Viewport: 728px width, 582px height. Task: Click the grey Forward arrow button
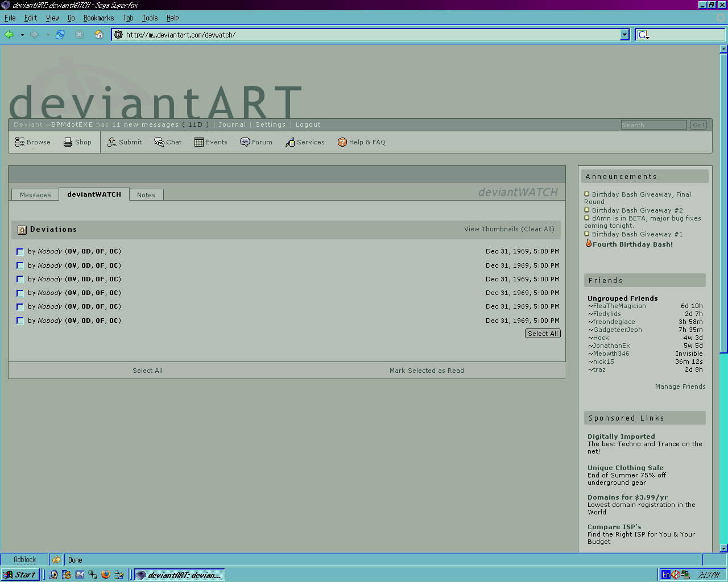click(34, 35)
